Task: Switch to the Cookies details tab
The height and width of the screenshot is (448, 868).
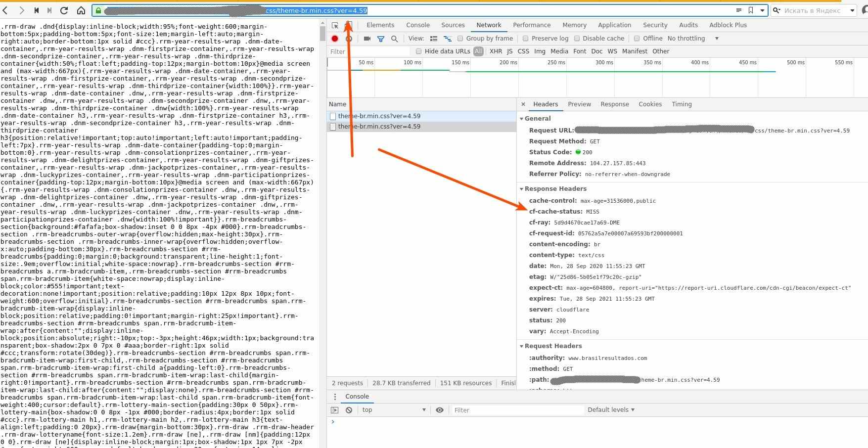Action: pos(650,104)
